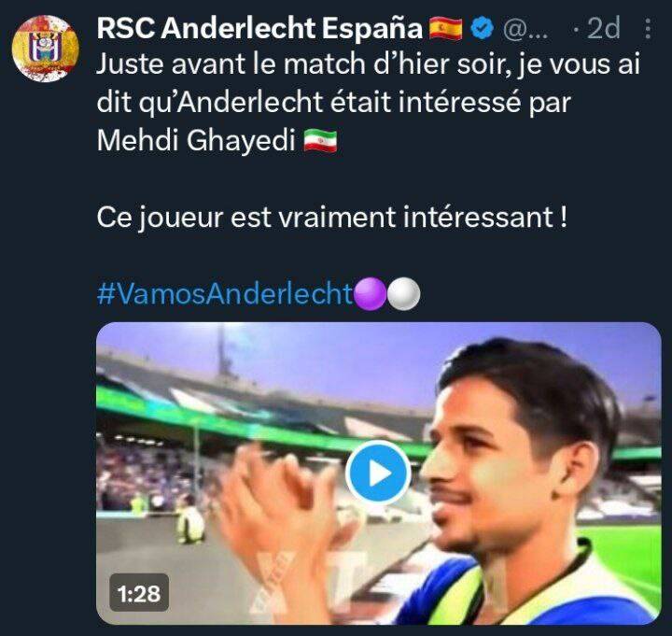The image size is (672, 636).
Task: Open the RSC Anderlecht España profile avatar
Action: pos(45,48)
